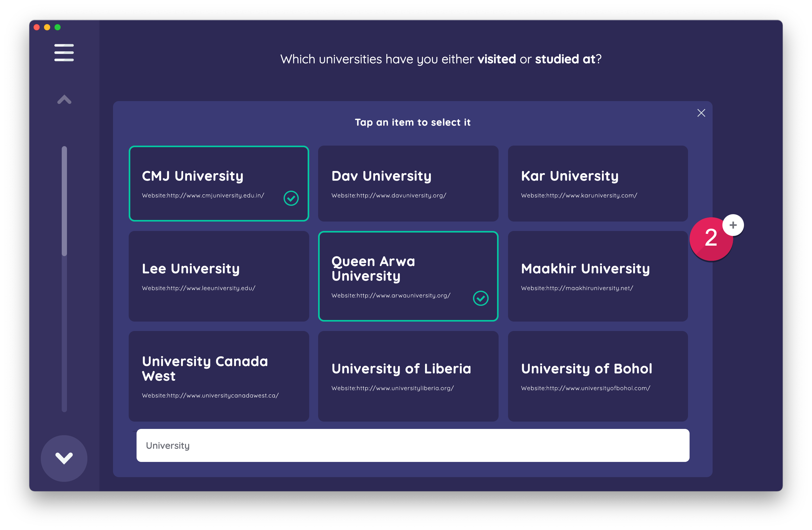
Task: Click the down chevron round button
Action: point(64,458)
